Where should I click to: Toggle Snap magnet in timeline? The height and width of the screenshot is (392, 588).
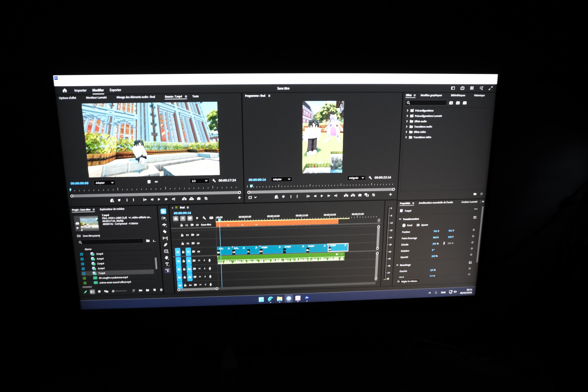tap(183, 219)
